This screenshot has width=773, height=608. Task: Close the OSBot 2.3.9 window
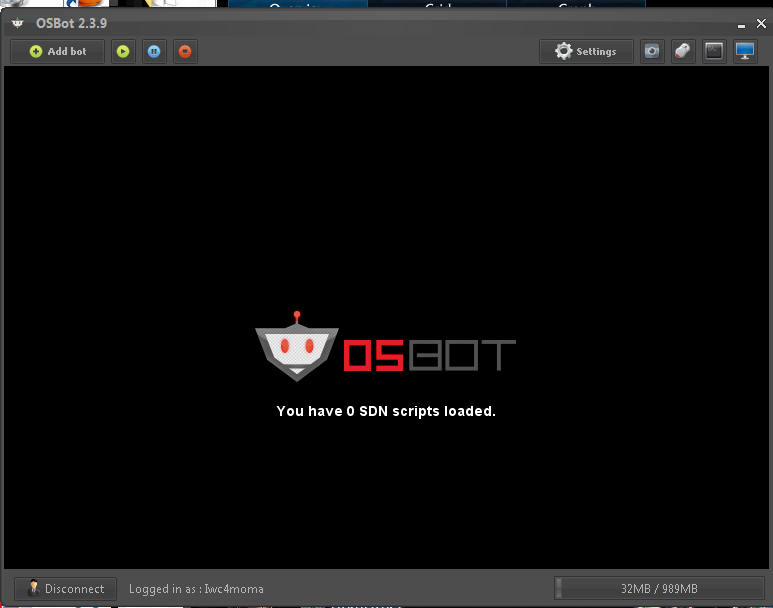[x=761, y=23]
